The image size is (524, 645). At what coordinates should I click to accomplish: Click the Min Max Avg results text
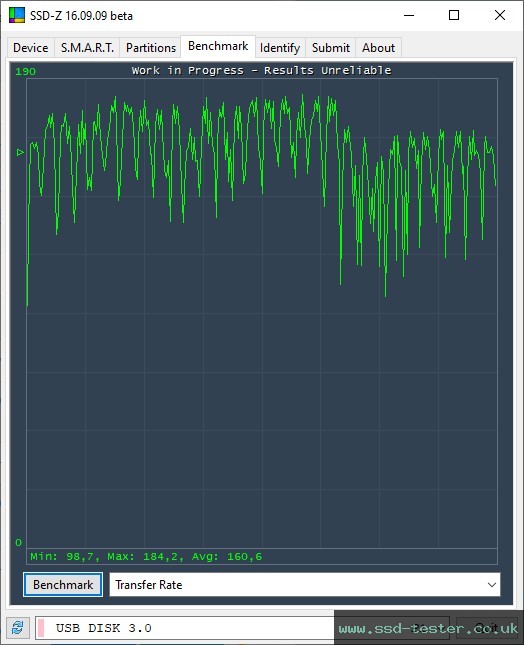pyautogui.click(x=146, y=557)
